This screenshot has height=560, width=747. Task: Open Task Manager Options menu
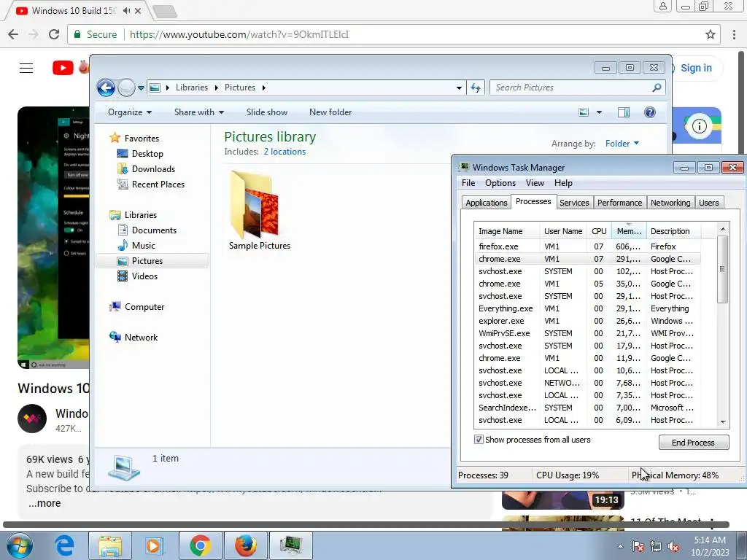pyautogui.click(x=500, y=183)
